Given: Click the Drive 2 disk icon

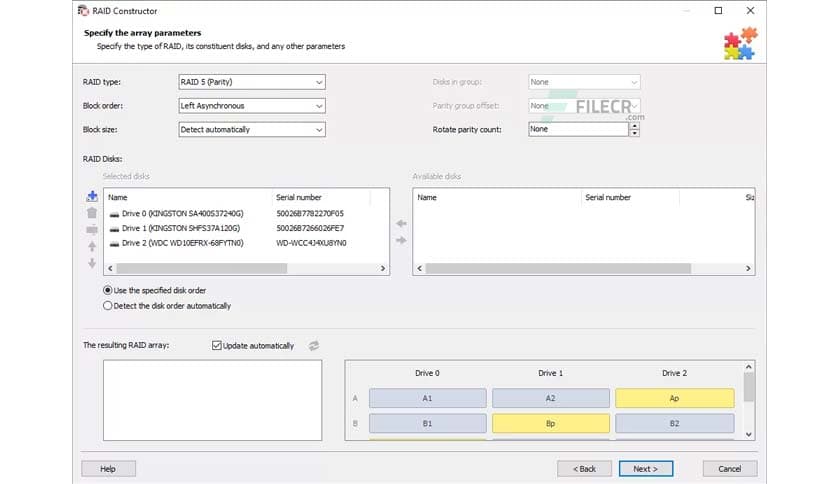Looking at the screenshot, I should click(114, 244).
